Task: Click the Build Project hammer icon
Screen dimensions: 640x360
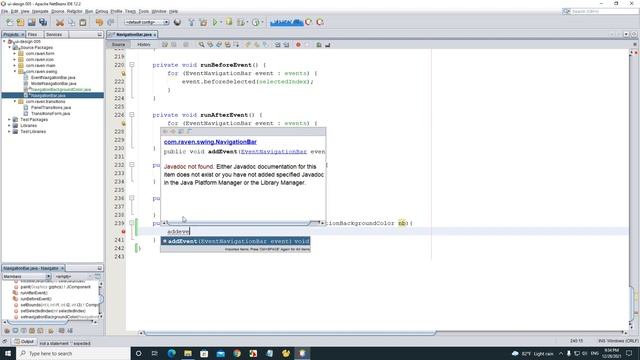Action: coord(191,22)
